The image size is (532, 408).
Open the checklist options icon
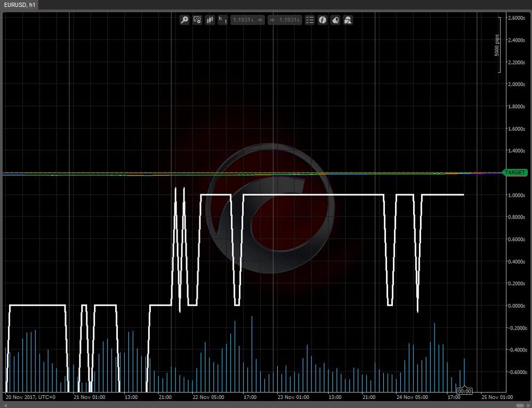coord(309,20)
